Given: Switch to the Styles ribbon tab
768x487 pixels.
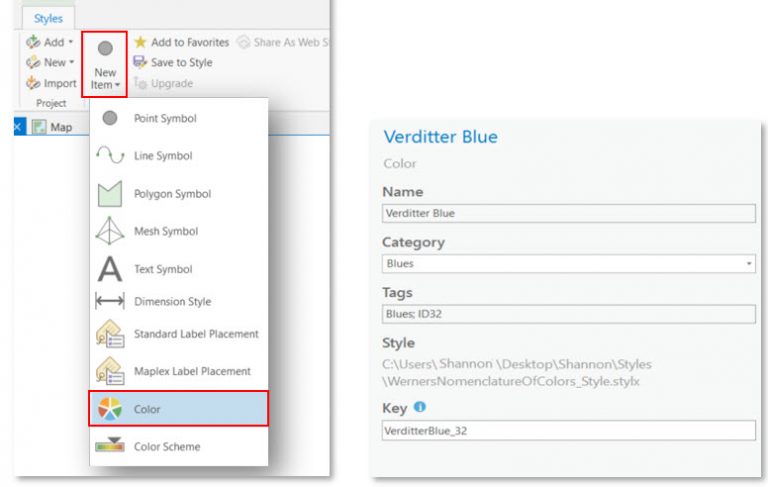Looking at the screenshot, I should pyautogui.click(x=48, y=18).
